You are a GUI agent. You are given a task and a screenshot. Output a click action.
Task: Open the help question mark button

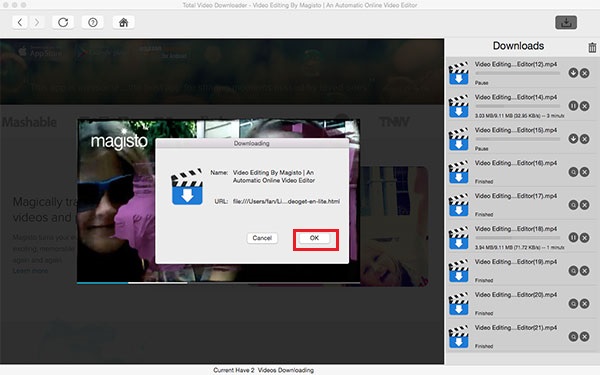pyautogui.click(x=93, y=22)
